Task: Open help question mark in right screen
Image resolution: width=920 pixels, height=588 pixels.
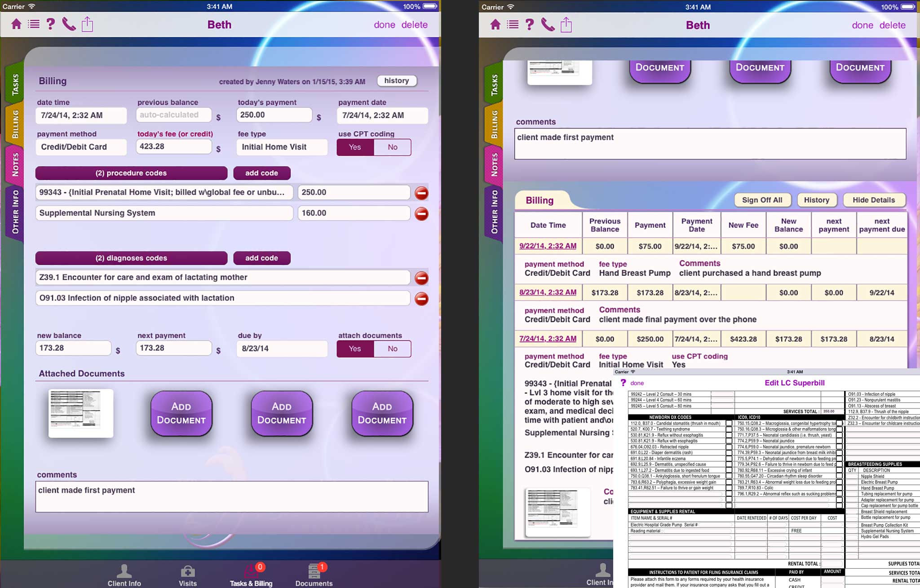Action: [530, 24]
